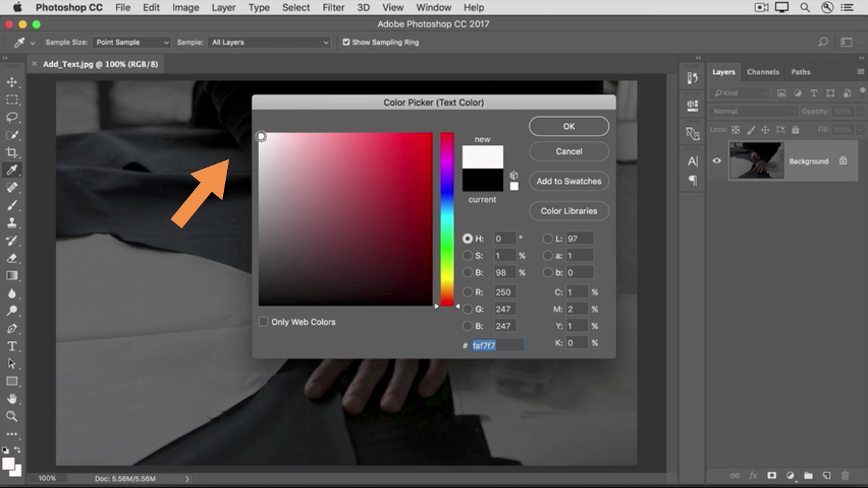The image size is (868, 488).
Task: Select the Brush tool
Action: 12,205
